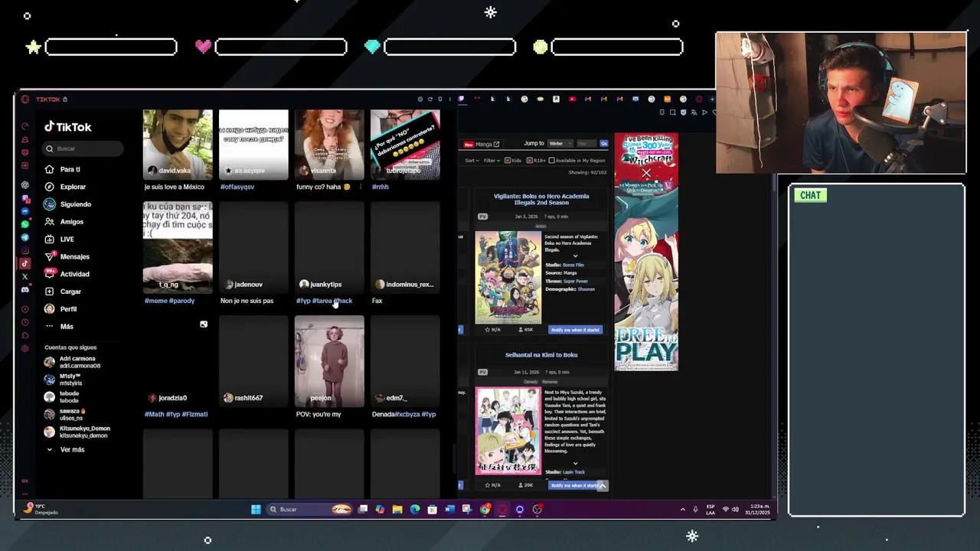This screenshot has width=980, height=551.
Task: Open the Para ti home feed
Action: pos(62,169)
